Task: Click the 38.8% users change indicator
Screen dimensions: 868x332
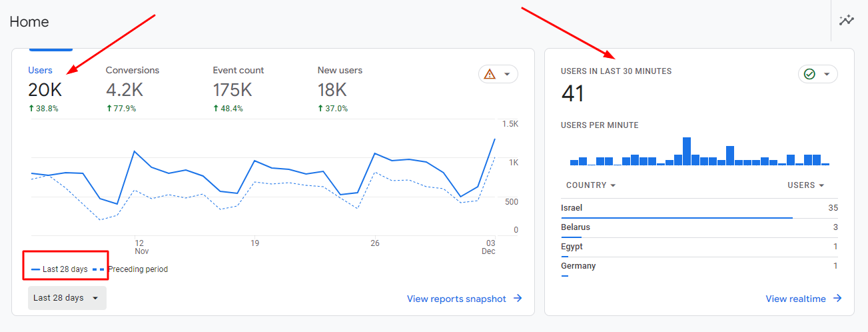Action: pyautogui.click(x=43, y=108)
